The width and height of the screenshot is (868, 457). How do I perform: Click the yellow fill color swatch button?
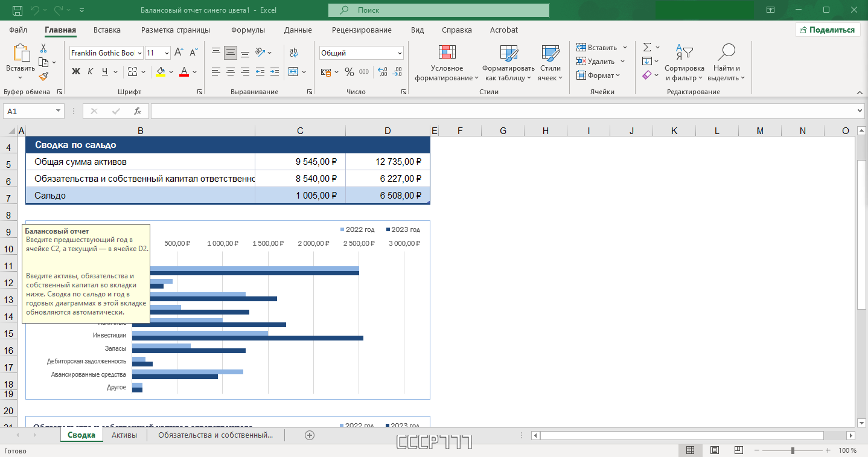click(x=161, y=72)
